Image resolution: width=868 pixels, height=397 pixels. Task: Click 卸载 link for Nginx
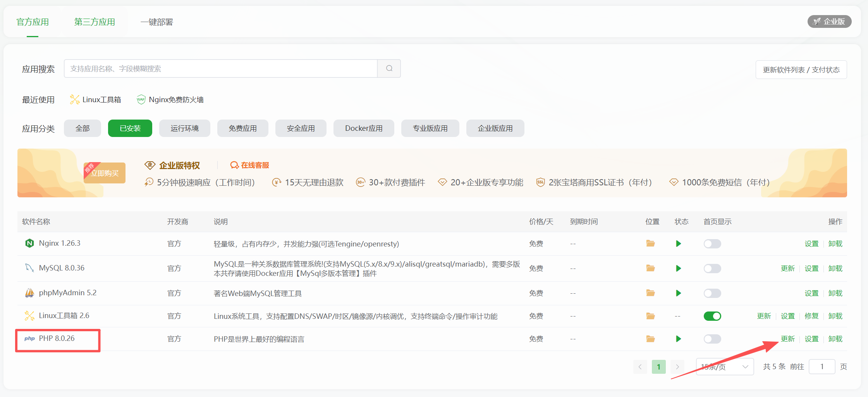(x=835, y=243)
